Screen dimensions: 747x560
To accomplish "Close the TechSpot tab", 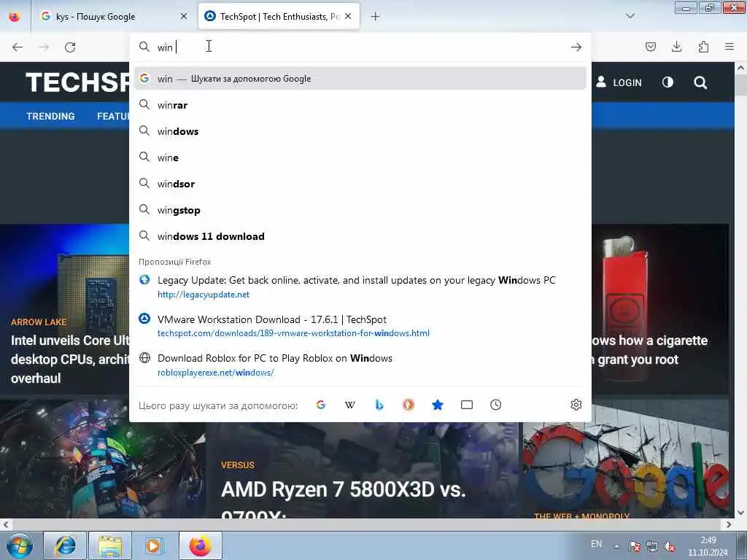I will [x=348, y=17].
